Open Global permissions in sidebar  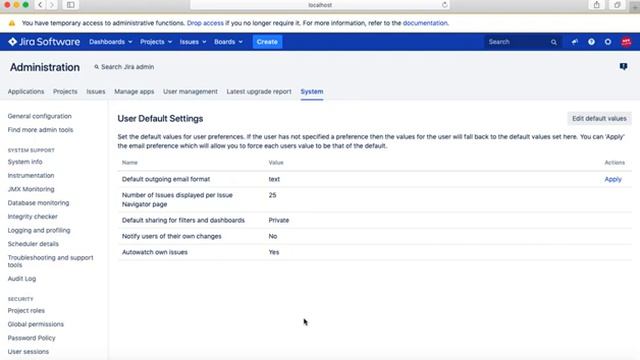coord(36,324)
